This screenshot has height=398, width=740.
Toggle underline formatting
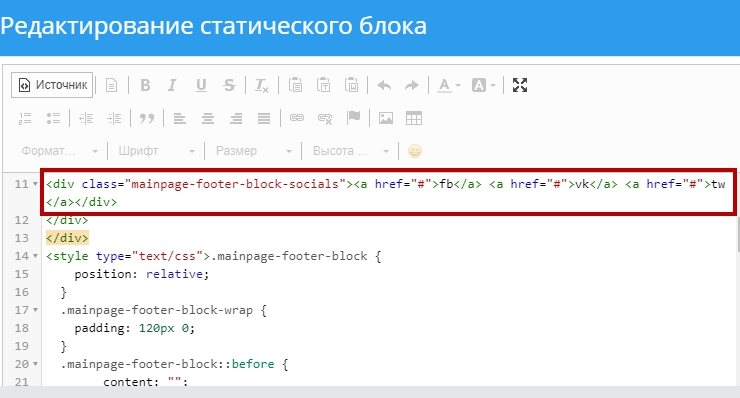coord(201,85)
